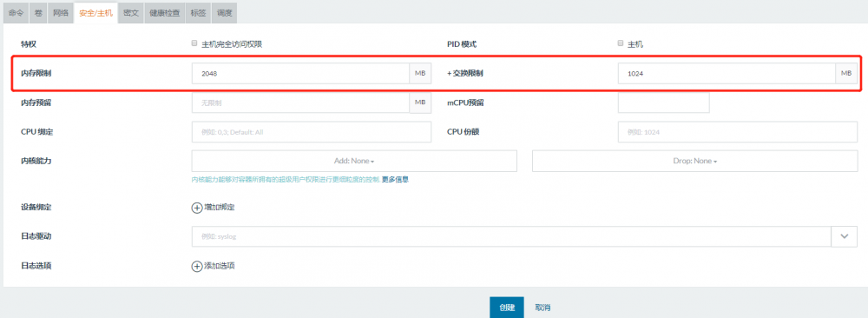The height and width of the screenshot is (318, 868).
Task: Open the 密文 tab
Action: pos(131,13)
